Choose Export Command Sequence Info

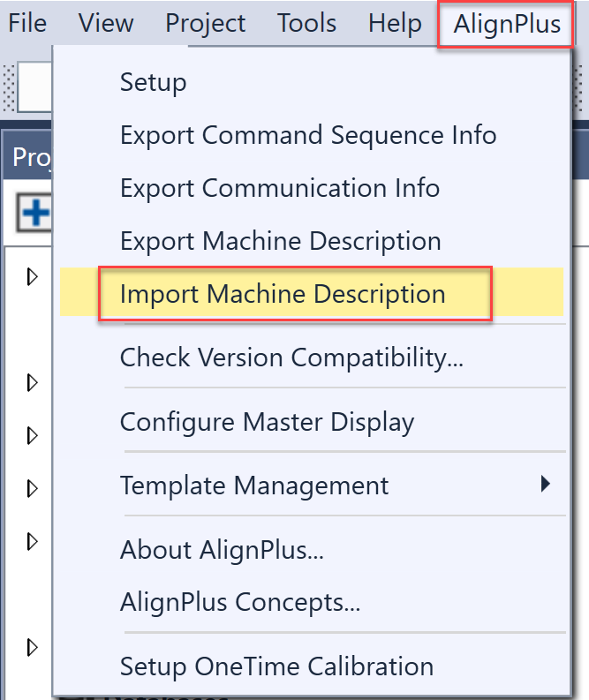point(308,136)
